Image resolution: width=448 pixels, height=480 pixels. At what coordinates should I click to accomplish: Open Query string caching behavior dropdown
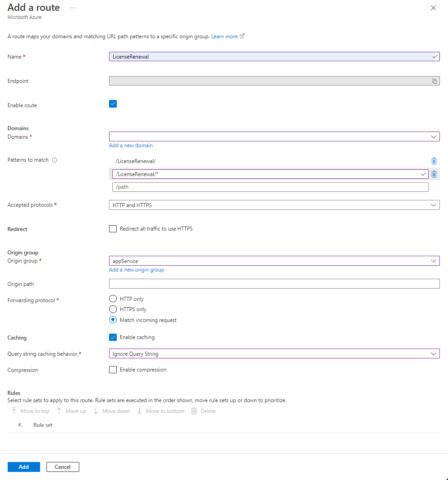point(274,353)
